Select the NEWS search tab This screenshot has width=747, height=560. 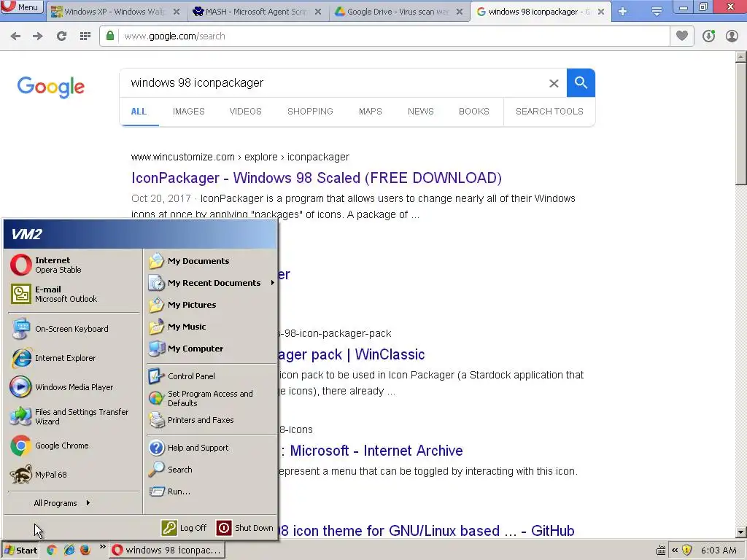[421, 112]
